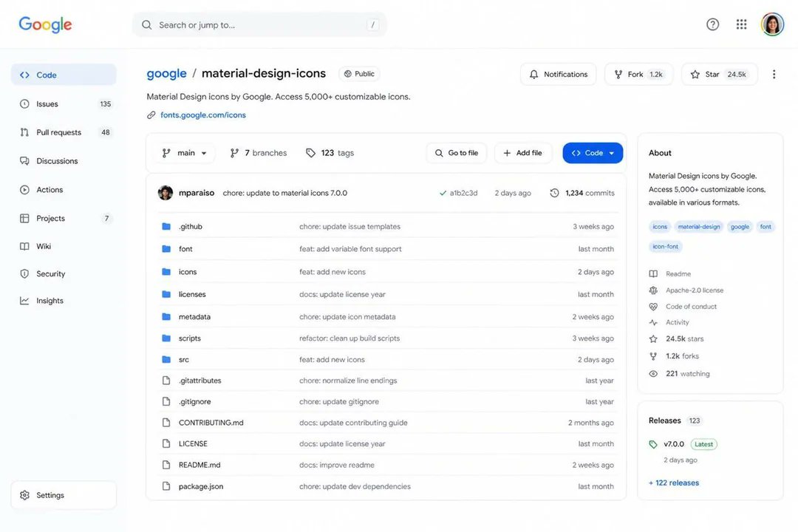This screenshot has width=798, height=532.
Task: Open the three-dot more options menu
Action: click(x=774, y=75)
